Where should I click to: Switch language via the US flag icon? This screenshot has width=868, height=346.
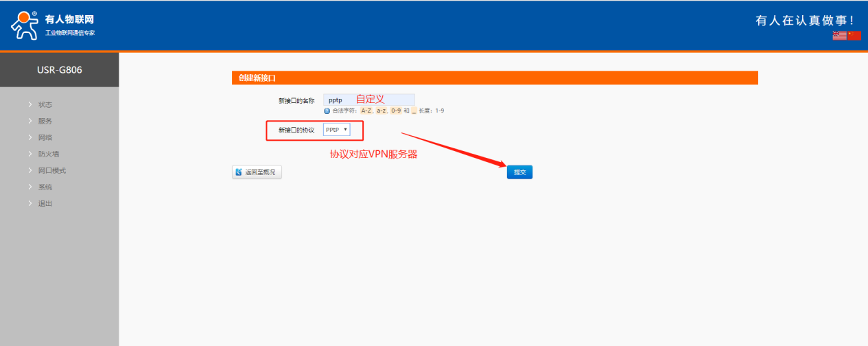click(839, 36)
